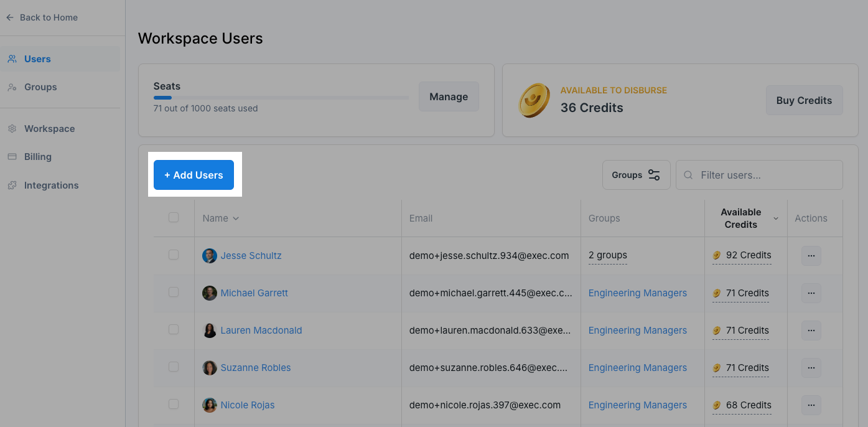Click email demo+nicole.rojas.397@exec.com
868x427 pixels.
pos(485,405)
